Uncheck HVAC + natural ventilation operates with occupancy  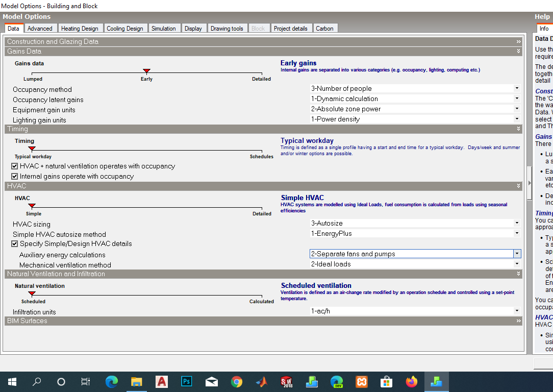tap(14, 166)
